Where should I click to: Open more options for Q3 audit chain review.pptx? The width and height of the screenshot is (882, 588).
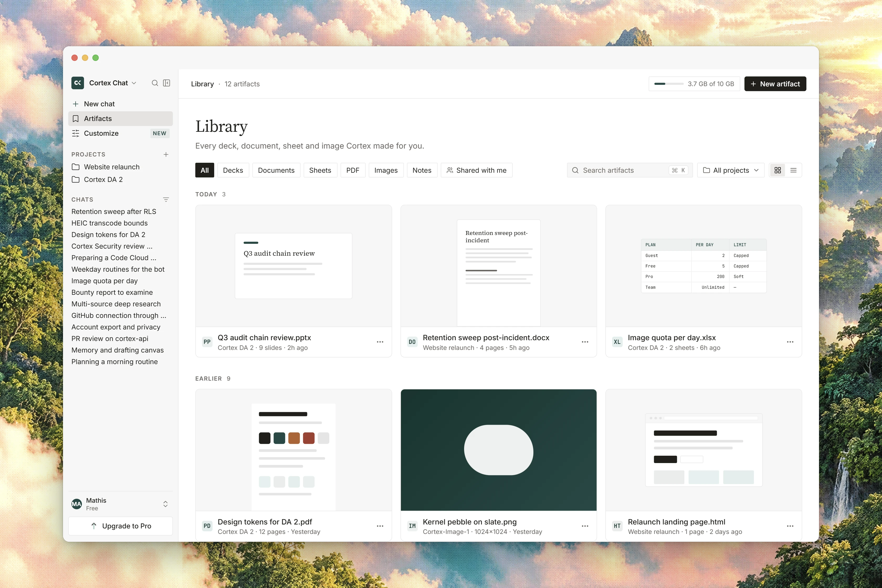(x=380, y=342)
